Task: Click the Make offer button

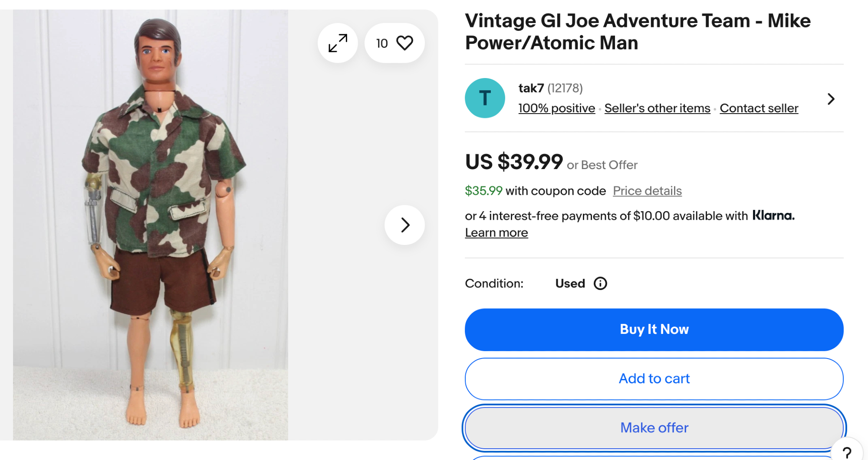Action: (x=654, y=427)
